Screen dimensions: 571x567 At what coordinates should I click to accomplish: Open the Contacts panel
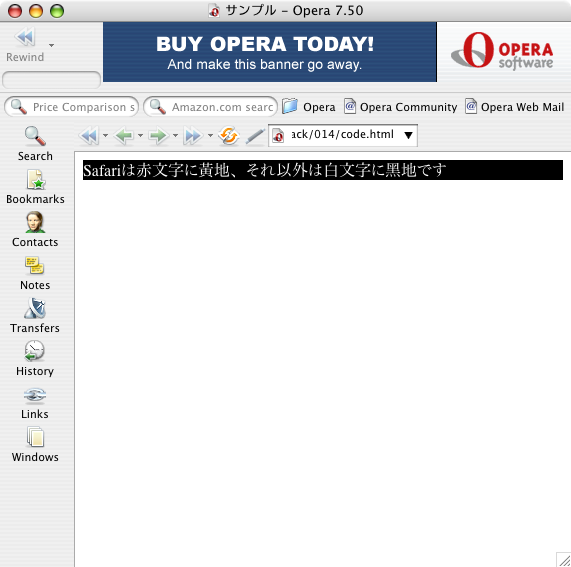(x=35, y=230)
